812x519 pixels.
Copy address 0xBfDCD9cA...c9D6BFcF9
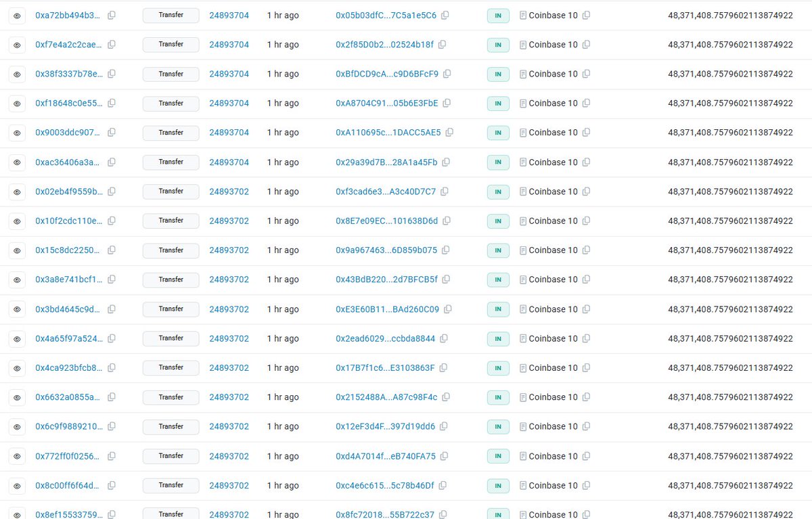447,74
